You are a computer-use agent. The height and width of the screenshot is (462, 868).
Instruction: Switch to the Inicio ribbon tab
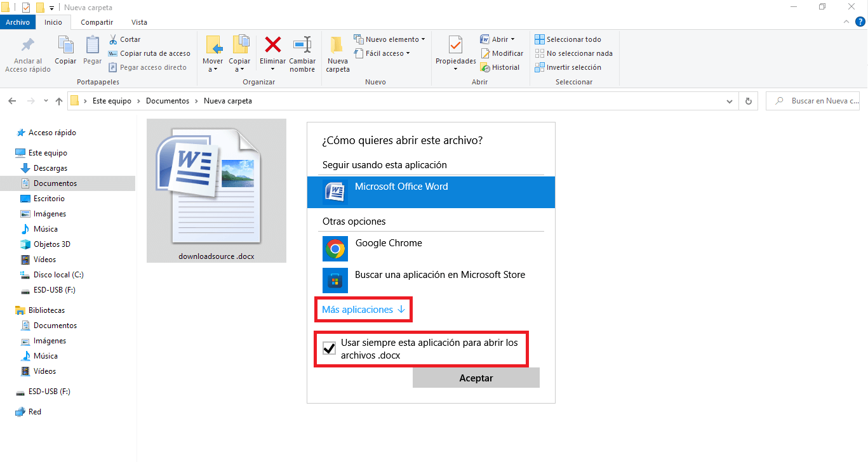(x=53, y=22)
